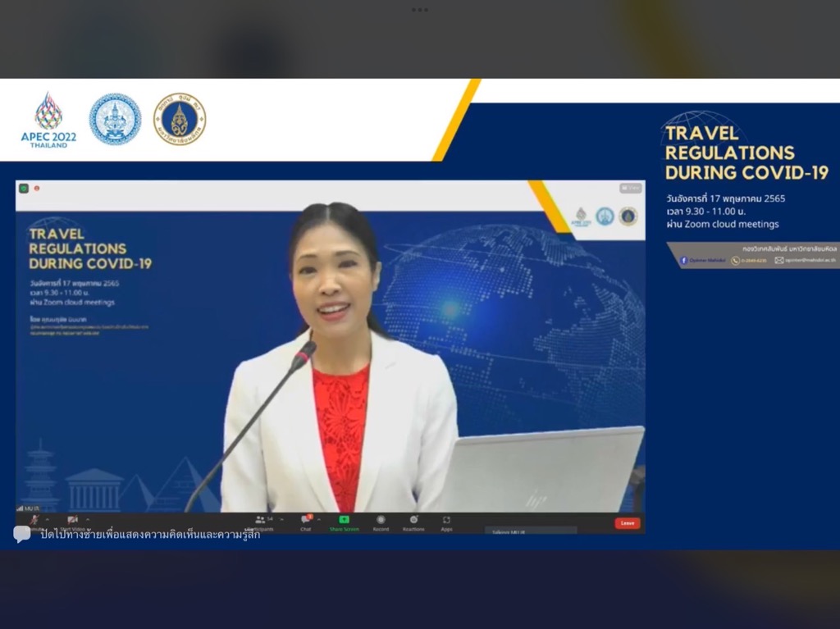The width and height of the screenshot is (840, 629).
Task: Expand the arrow beside Participants count
Action: 282,519
